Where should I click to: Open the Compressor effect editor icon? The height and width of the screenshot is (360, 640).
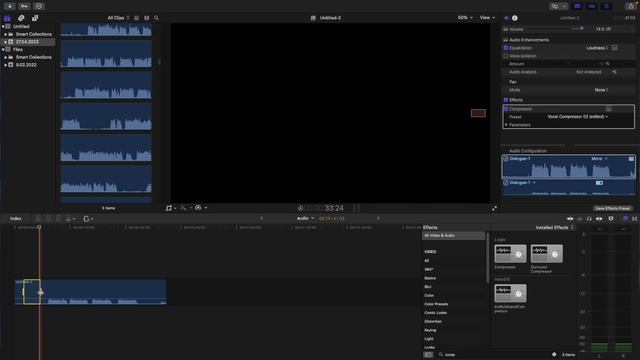609,109
